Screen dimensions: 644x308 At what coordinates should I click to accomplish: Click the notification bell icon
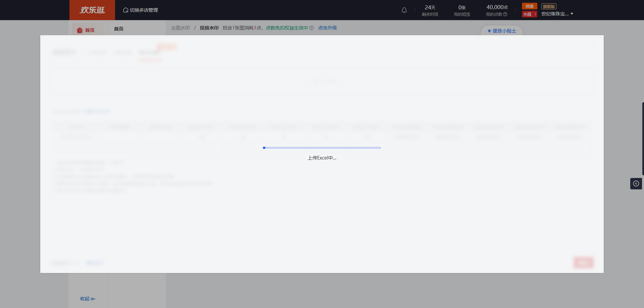click(x=404, y=10)
